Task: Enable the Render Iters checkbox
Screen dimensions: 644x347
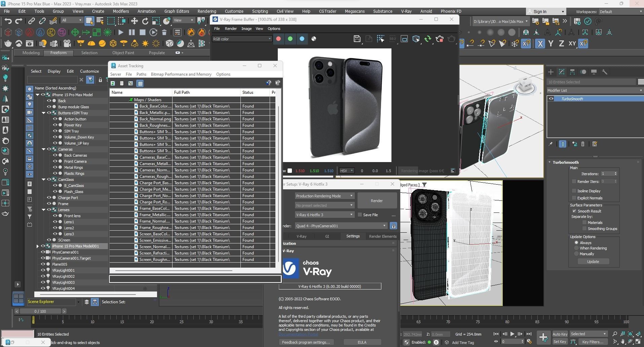Action: pos(574,182)
